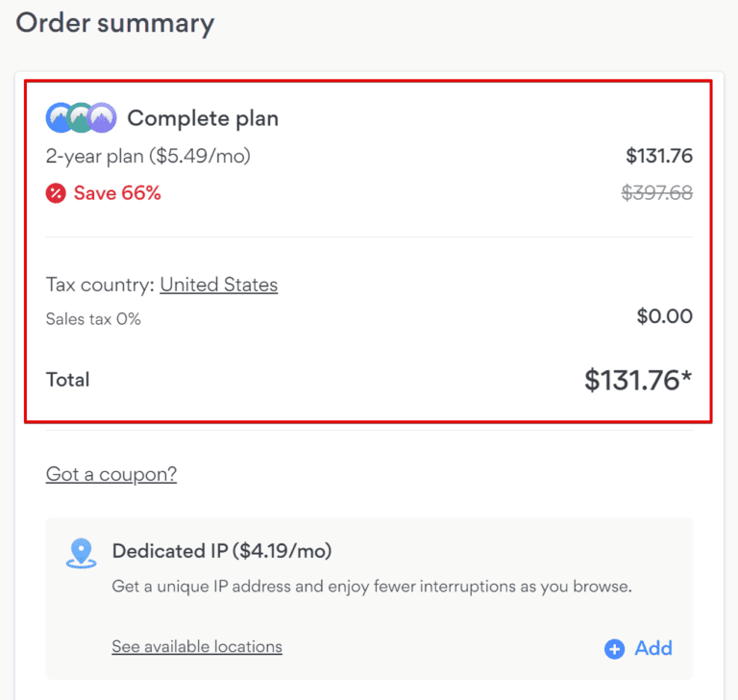Viewport: 738px width, 700px height.
Task: Click the Order summary heading
Action: 115,23
